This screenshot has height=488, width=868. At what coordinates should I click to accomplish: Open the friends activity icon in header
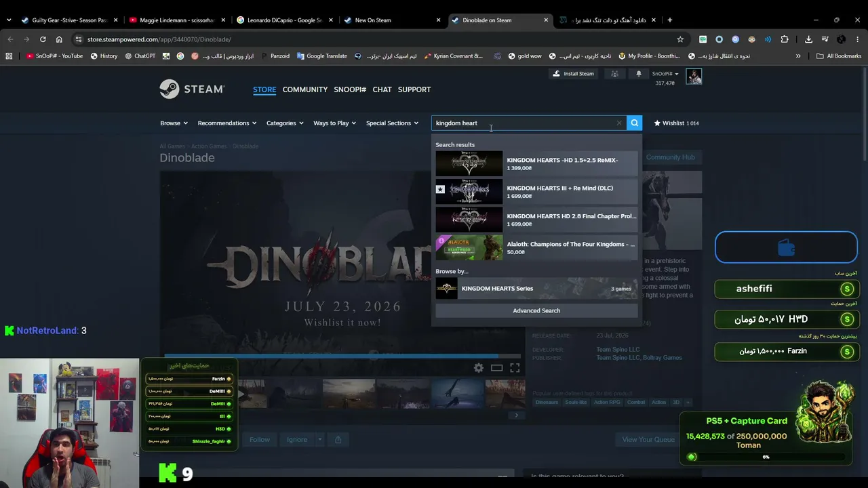click(614, 74)
